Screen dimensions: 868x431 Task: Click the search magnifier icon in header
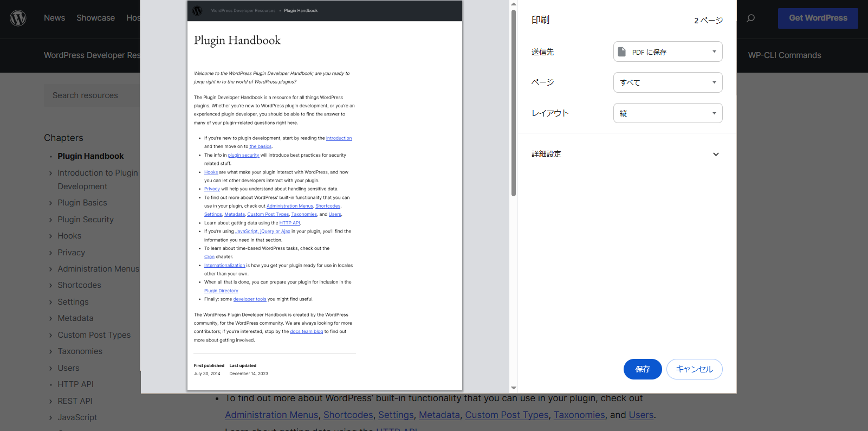click(x=750, y=18)
